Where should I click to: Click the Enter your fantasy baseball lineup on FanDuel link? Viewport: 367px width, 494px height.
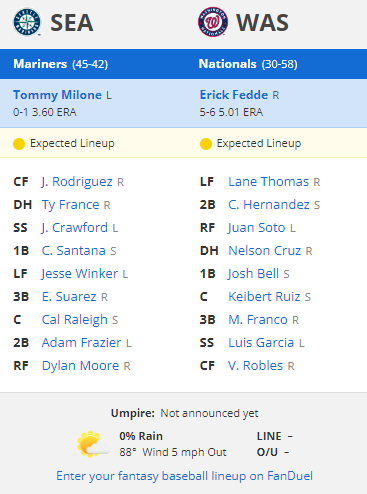click(184, 476)
